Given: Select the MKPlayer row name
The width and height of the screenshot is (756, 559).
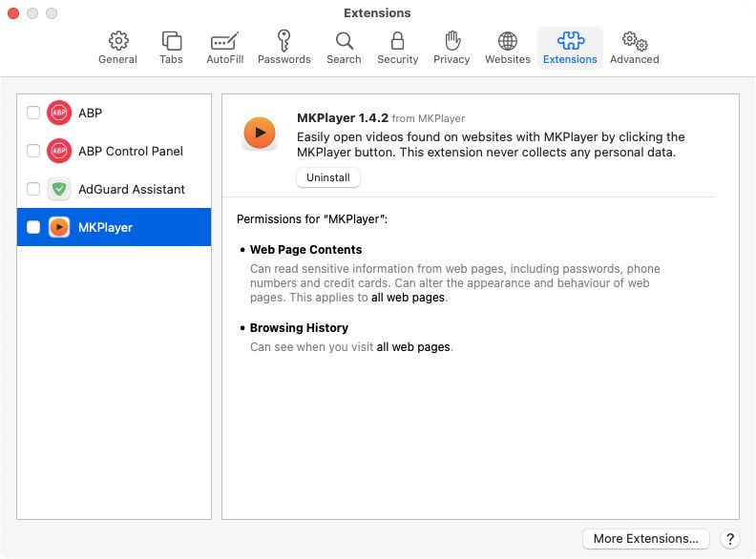Looking at the screenshot, I should [x=105, y=227].
